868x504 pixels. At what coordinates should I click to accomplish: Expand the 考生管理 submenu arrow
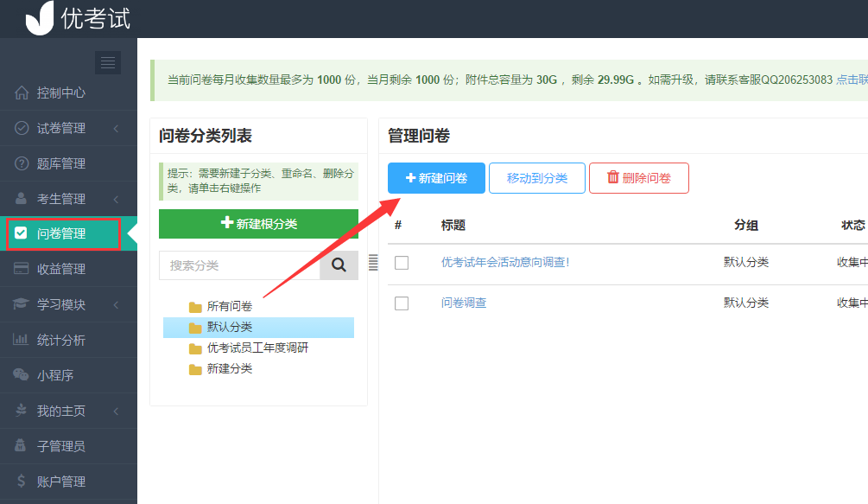[116, 199]
